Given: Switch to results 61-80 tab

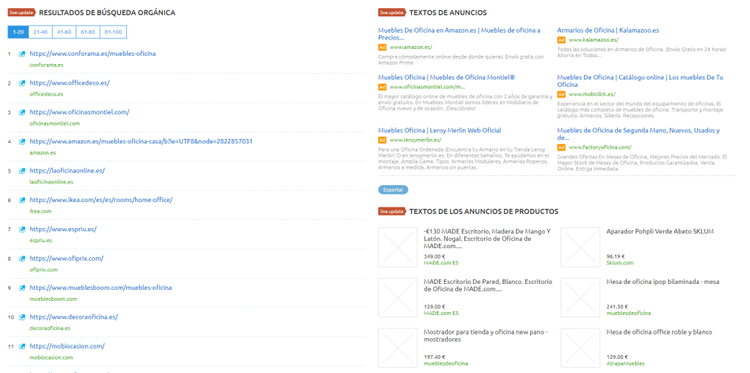Looking at the screenshot, I should (x=88, y=32).
